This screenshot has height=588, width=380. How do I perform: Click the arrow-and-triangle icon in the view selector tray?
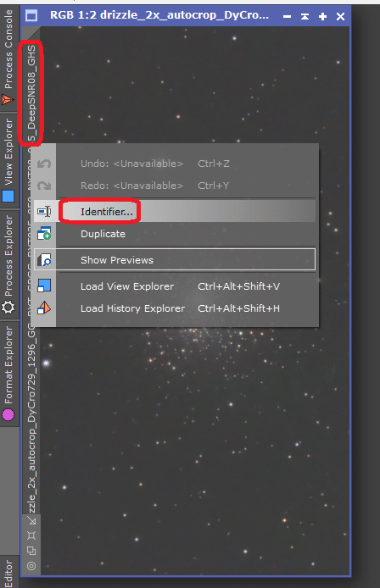31,521
